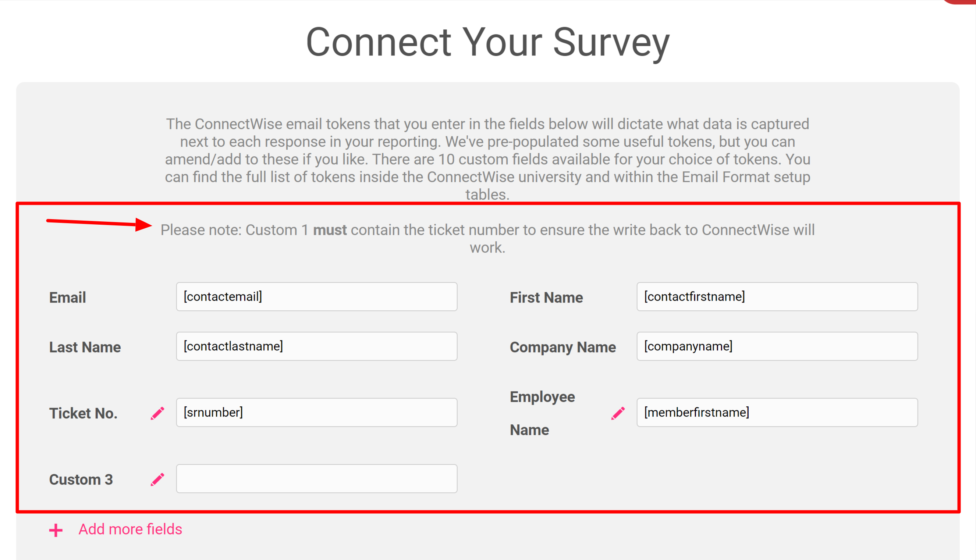The height and width of the screenshot is (560, 976).
Task: Focus the Email token input field
Action: point(317,296)
